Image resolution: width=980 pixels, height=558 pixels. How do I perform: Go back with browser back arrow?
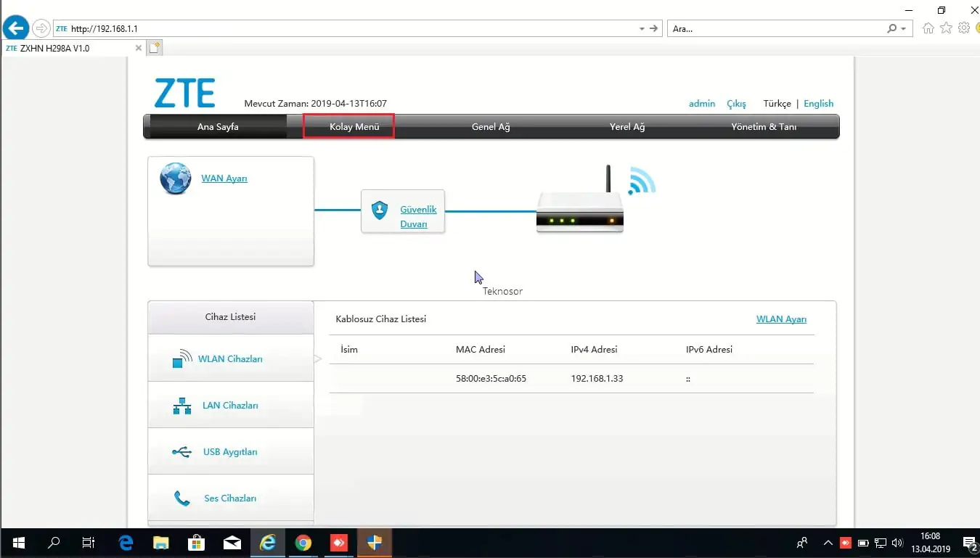coord(15,28)
